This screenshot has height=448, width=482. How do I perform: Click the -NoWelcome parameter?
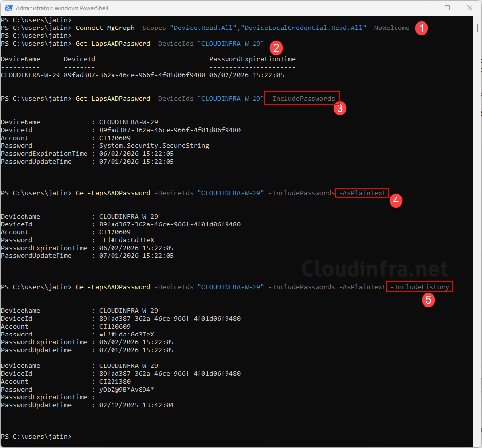tap(390, 28)
